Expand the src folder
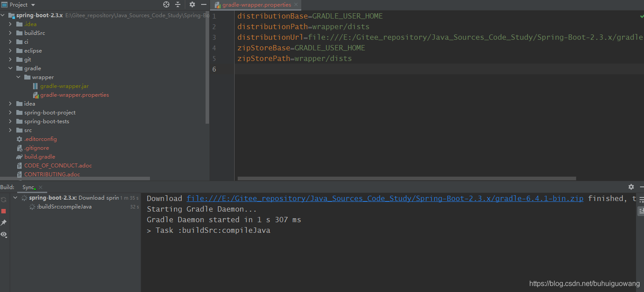The image size is (644, 292). (x=11, y=130)
